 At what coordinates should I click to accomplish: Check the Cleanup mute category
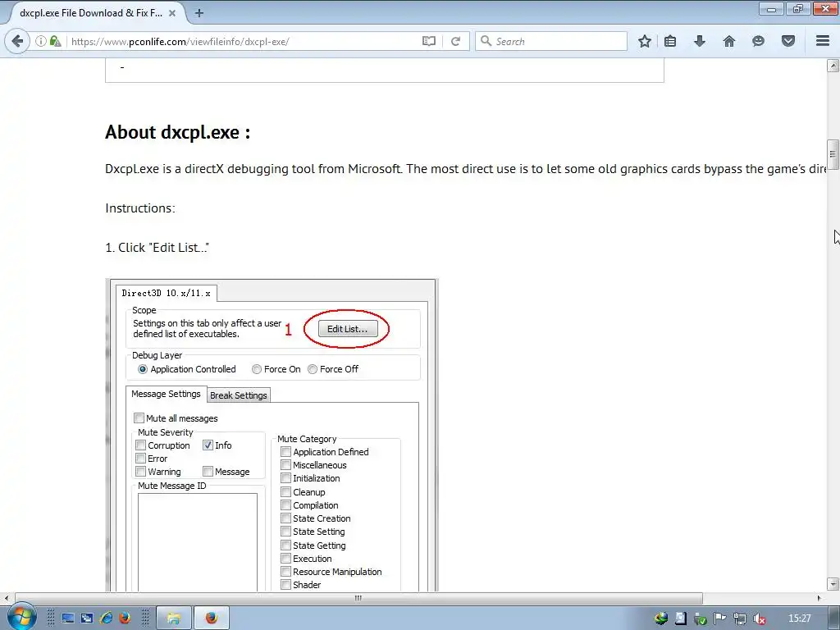tap(286, 492)
